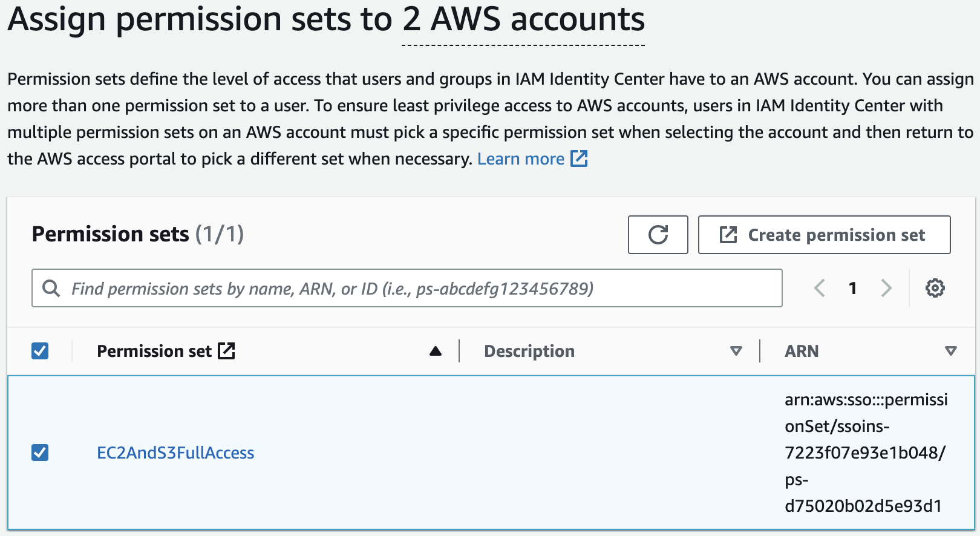
Task: Click the Description column header label
Action: point(529,351)
